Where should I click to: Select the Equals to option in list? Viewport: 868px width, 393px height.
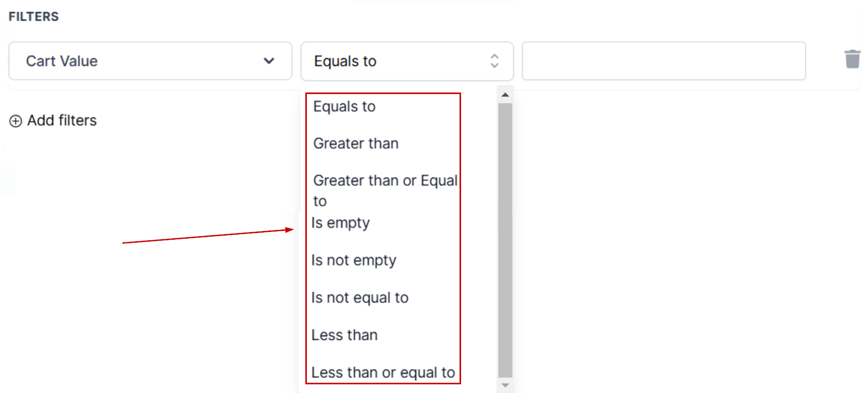pos(345,106)
